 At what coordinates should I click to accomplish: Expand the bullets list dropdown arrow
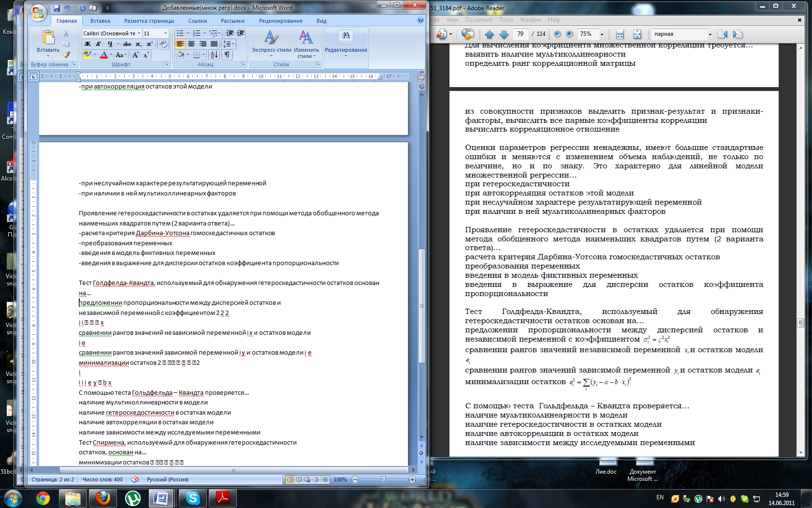(187, 33)
